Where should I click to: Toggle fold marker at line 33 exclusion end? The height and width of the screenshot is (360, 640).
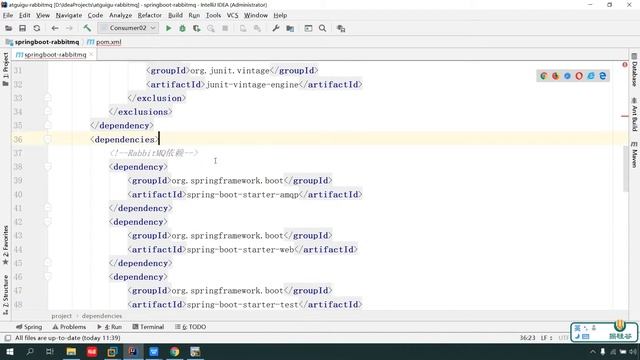(x=48, y=98)
